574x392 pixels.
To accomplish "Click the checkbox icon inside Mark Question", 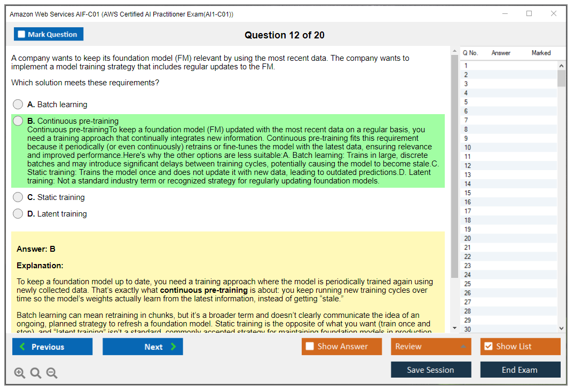I will click(x=21, y=34).
